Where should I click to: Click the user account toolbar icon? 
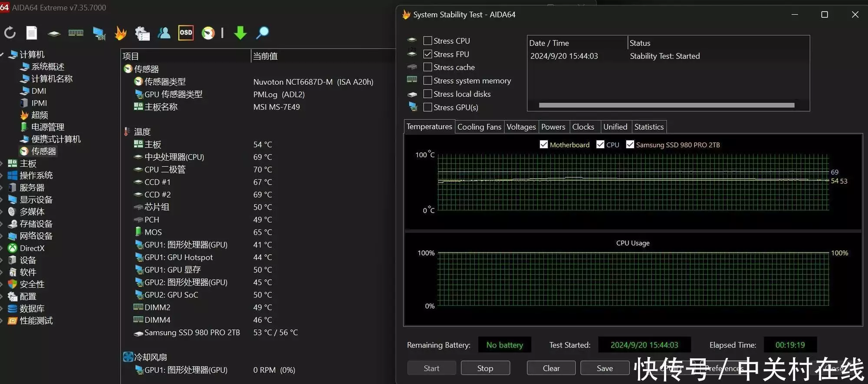[x=164, y=33]
